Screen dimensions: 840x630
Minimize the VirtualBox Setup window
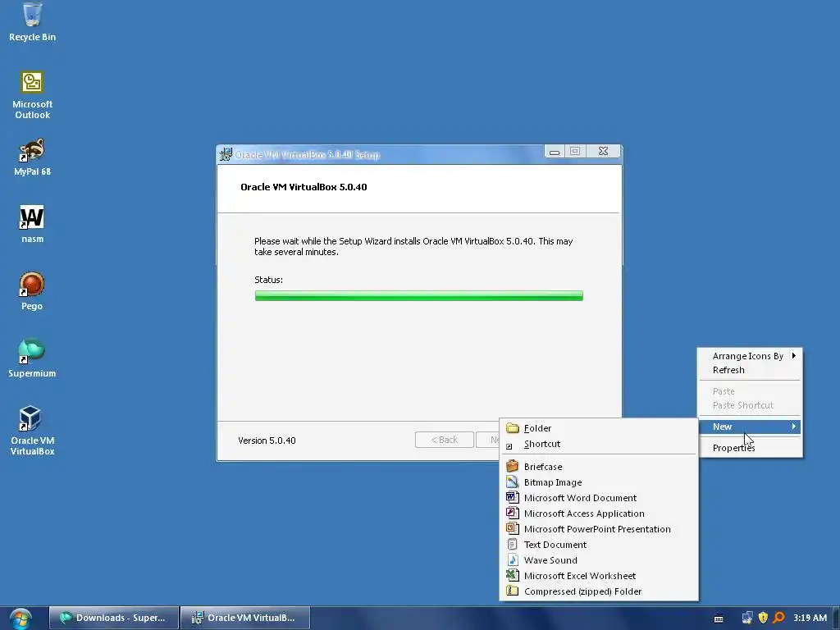point(555,152)
